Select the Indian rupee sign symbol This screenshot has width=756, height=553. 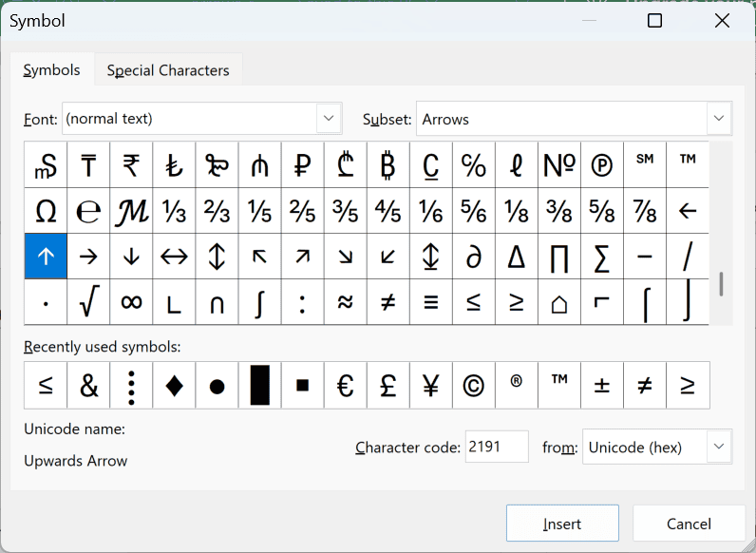[x=131, y=165]
